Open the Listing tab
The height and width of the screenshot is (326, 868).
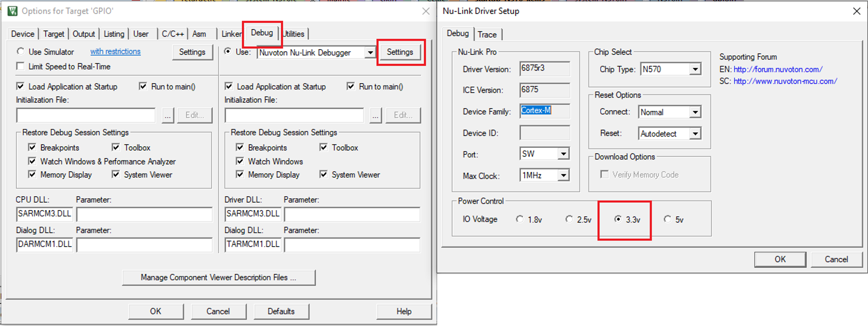(114, 34)
